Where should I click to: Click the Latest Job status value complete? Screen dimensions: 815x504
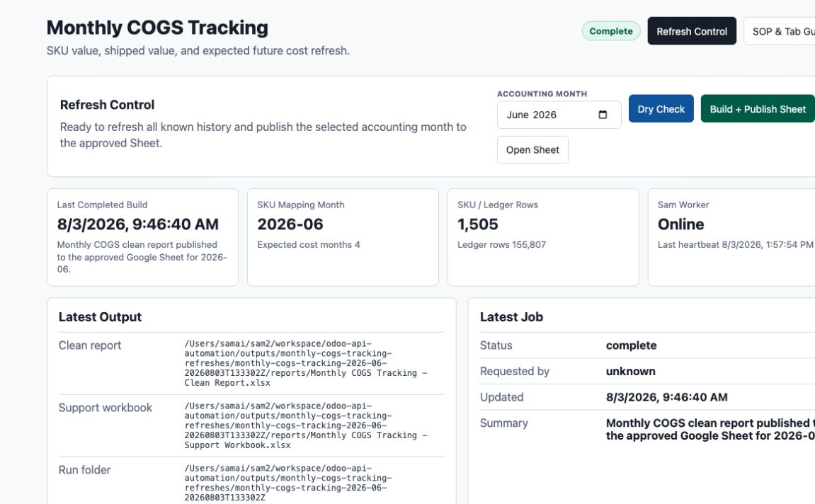coord(631,345)
